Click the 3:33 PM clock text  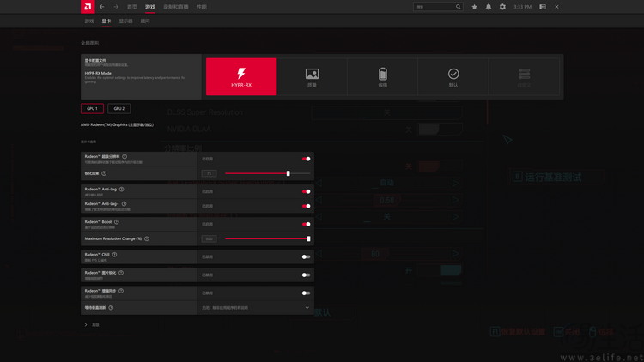point(522,7)
